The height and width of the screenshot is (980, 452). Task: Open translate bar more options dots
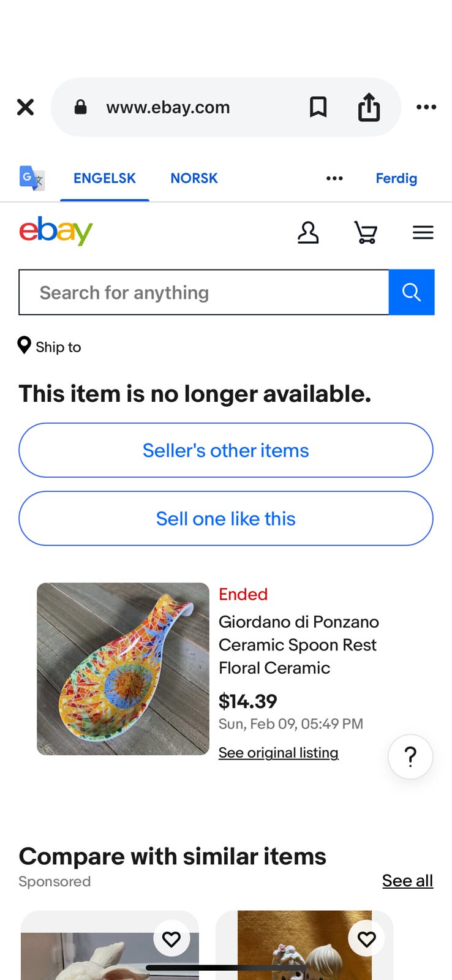pyautogui.click(x=334, y=178)
